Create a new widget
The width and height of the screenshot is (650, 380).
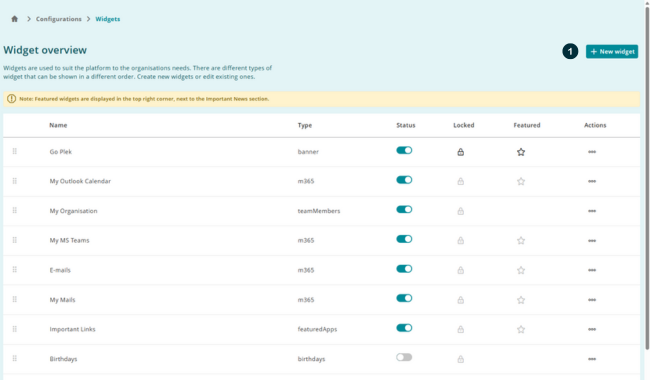click(x=612, y=51)
